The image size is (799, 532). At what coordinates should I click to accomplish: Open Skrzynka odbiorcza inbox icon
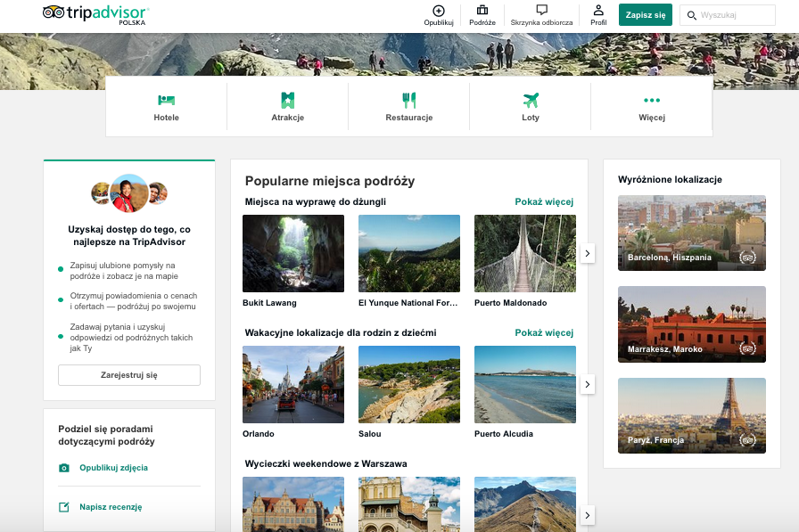click(x=541, y=11)
